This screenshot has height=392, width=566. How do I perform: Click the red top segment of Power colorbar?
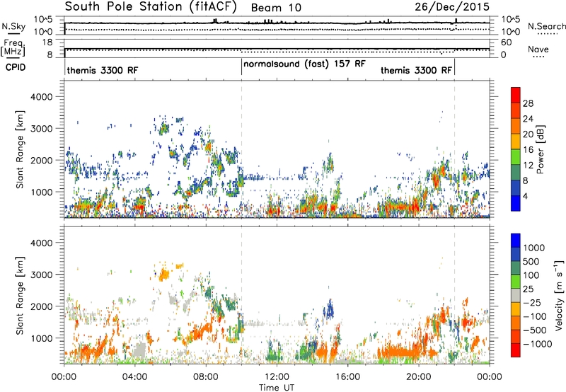[516, 95]
